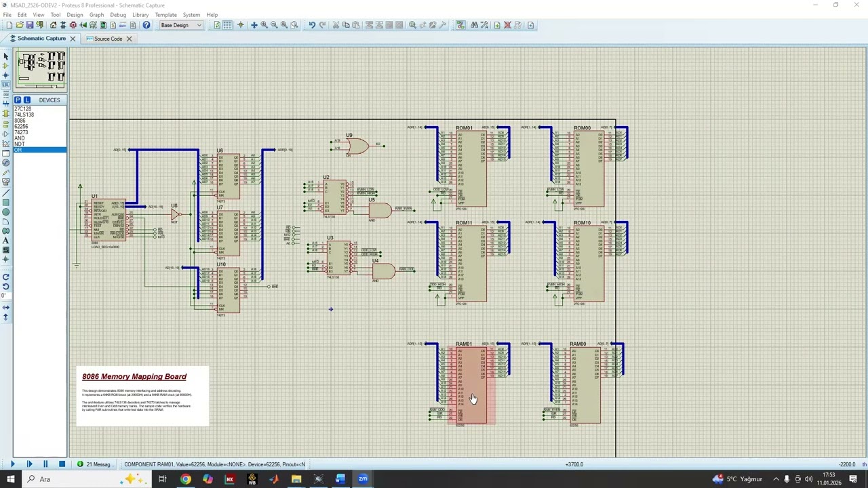This screenshot has width=868, height=488.
Task: Click the rotation angle input field
Action: (5, 296)
